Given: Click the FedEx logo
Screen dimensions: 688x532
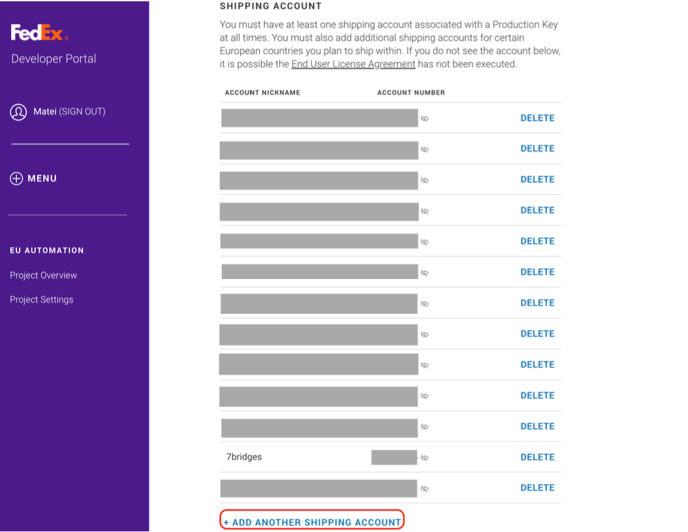Looking at the screenshot, I should point(39,33).
